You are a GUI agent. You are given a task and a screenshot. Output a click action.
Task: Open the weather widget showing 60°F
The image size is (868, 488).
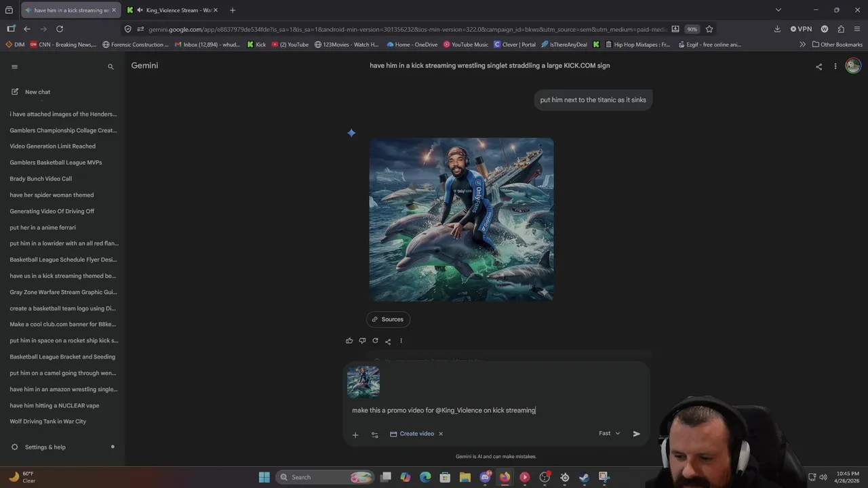click(x=22, y=477)
